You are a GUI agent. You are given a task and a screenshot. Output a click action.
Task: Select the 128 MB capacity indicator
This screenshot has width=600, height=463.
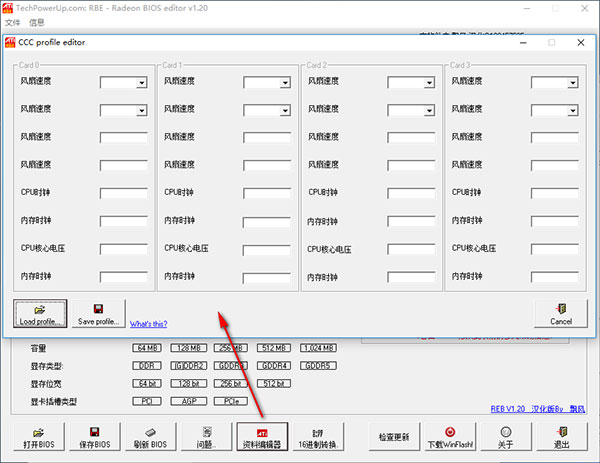(x=189, y=348)
